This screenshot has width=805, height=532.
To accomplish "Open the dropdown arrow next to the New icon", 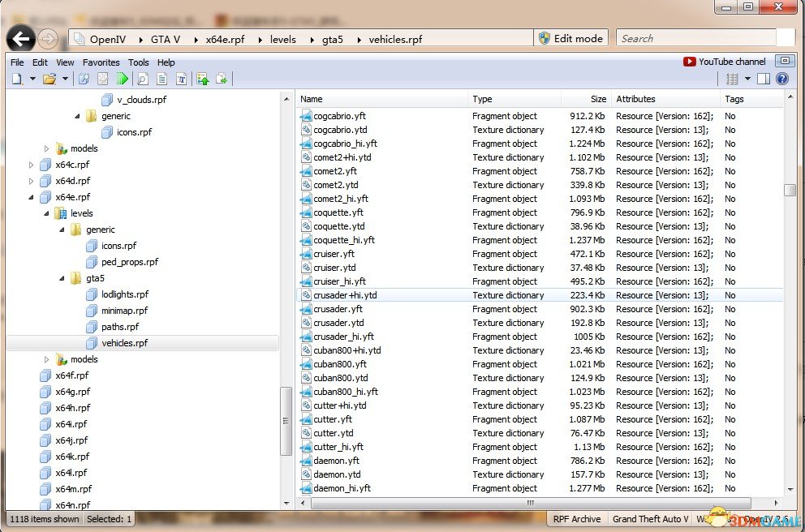I will (x=32, y=79).
